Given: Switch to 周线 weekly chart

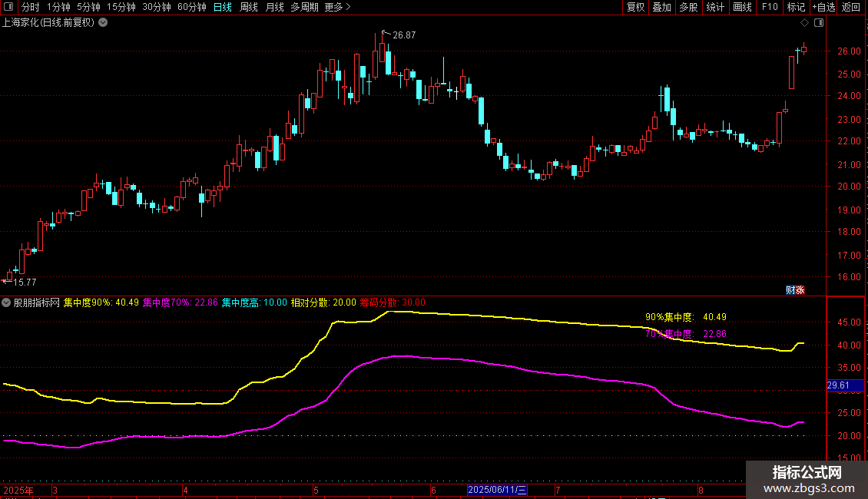Looking at the screenshot, I should tap(249, 7).
